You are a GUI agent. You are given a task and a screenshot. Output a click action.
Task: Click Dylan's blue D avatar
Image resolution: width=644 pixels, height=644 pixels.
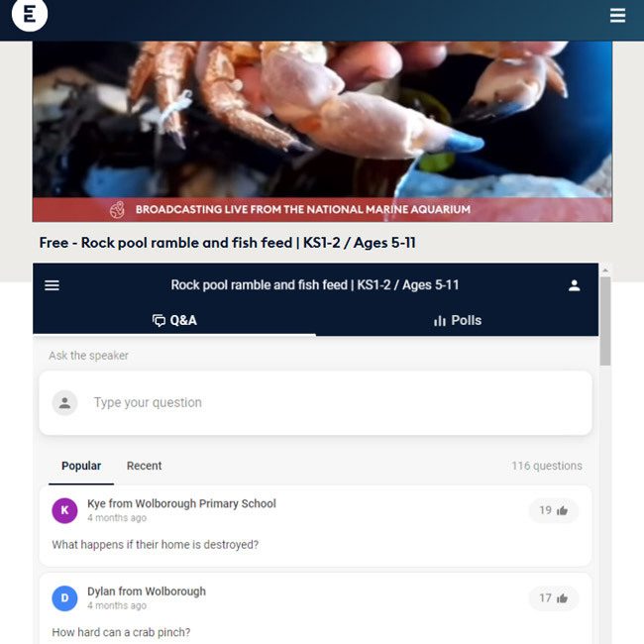click(x=64, y=598)
